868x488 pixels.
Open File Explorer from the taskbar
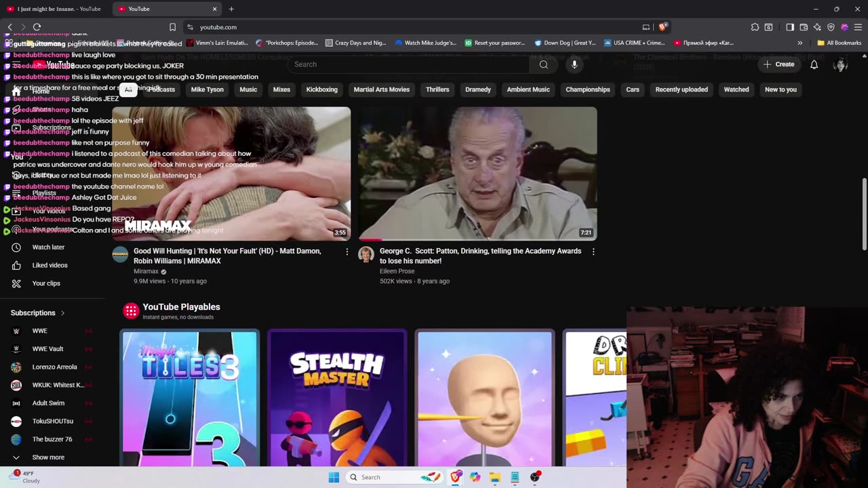click(495, 477)
